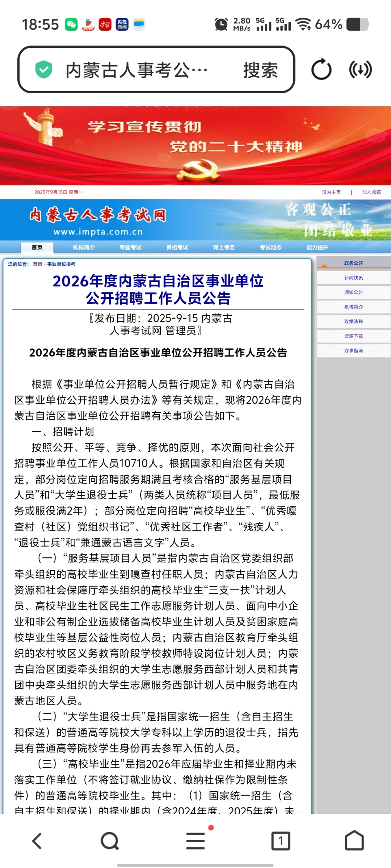Open 新闻快讯 in the sidebar
391x868 pixels.
pyautogui.click(x=353, y=278)
